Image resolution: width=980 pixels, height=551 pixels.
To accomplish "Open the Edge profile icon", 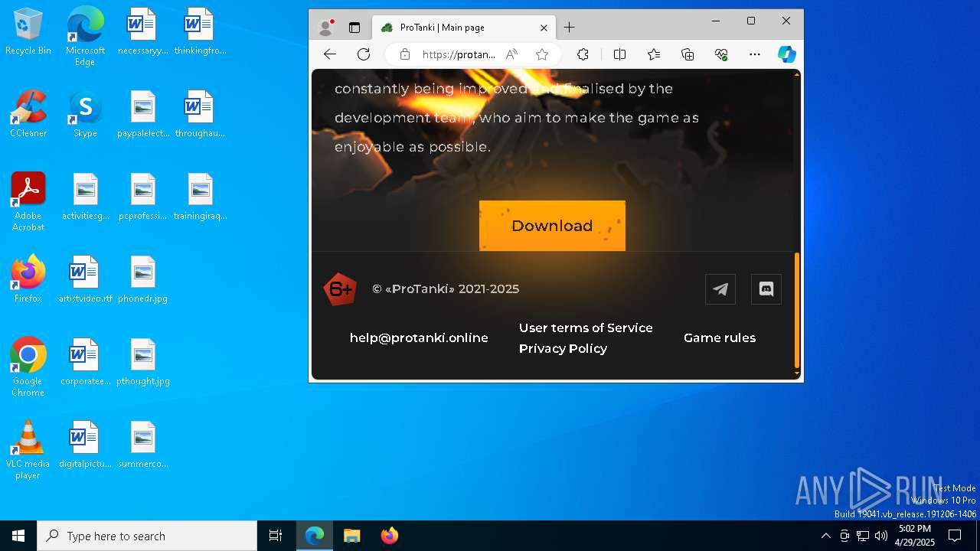I will (326, 28).
